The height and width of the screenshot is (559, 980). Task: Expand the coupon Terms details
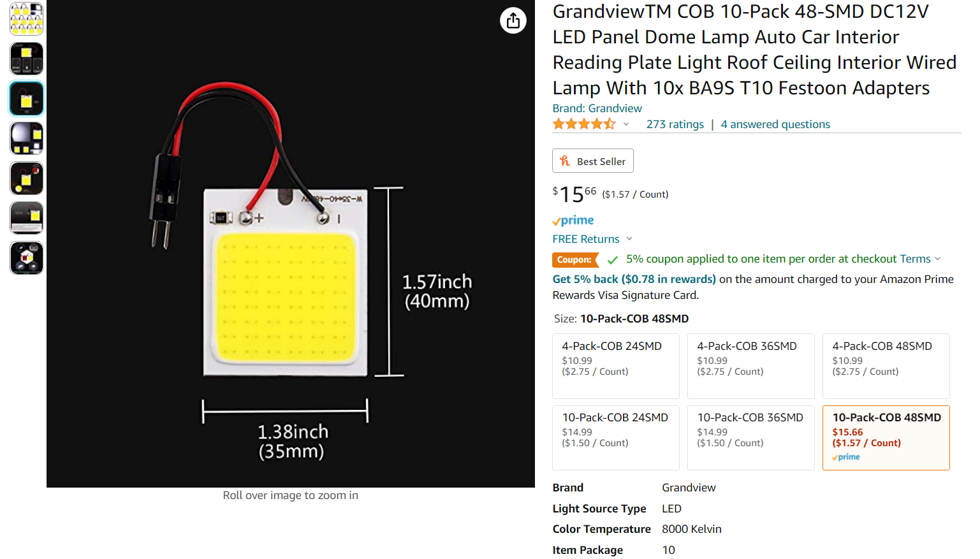point(916,259)
